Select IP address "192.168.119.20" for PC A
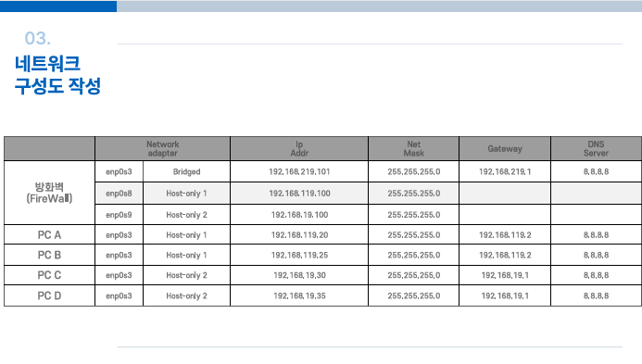Screen dimensions: 642x364 click(x=299, y=235)
